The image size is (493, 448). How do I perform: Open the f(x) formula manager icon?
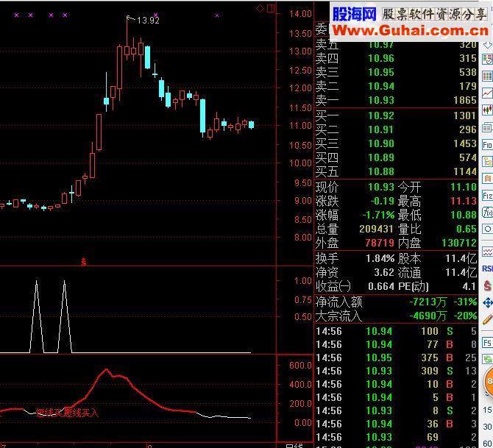[488, 213]
